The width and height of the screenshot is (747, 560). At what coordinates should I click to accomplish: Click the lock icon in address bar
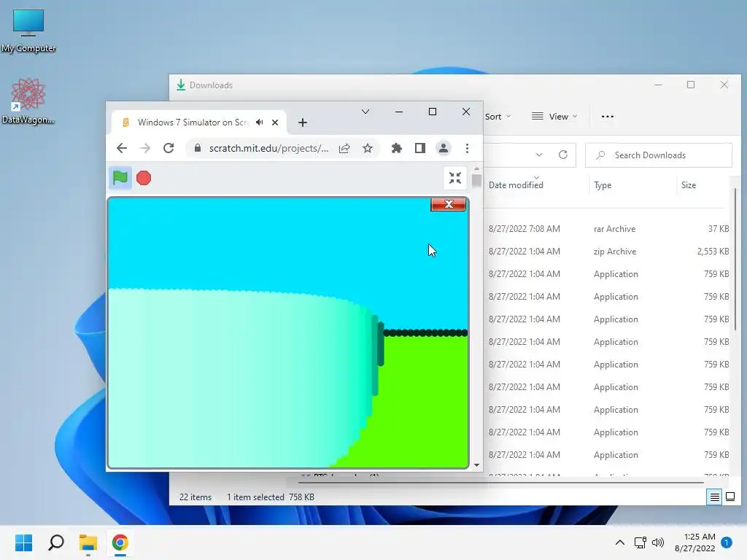197,148
